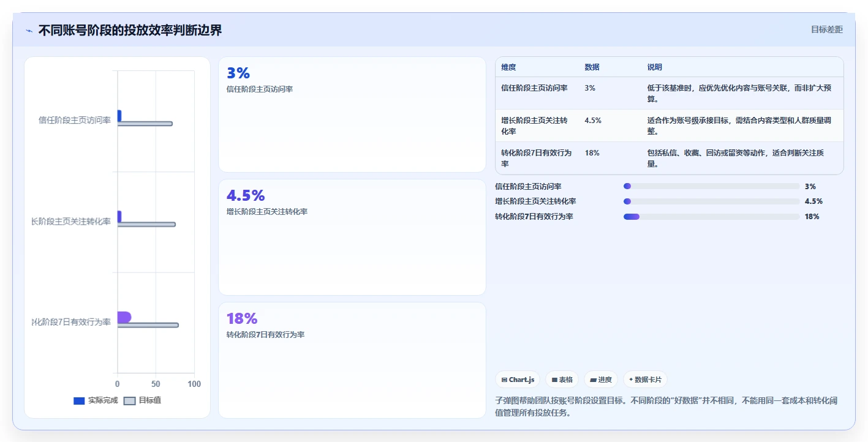Click description starting 适合作为账号级承接目标
Viewport: 868px width, 442px height.
739,125
